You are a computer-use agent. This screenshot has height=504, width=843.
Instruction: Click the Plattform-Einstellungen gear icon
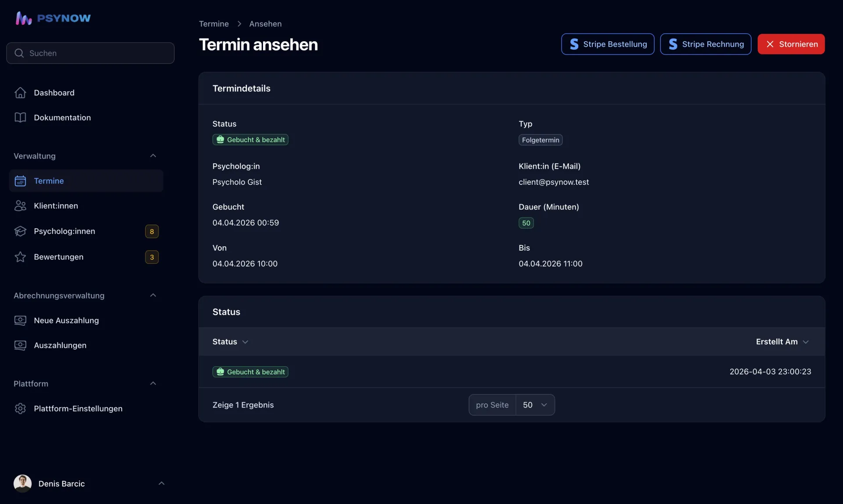[x=20, y=408]
